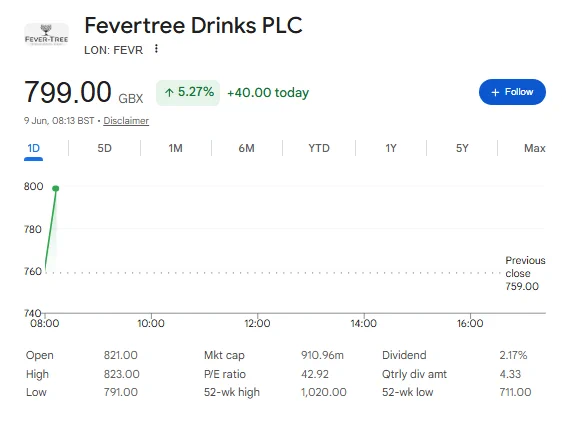Click the 12:00 time axis label
The height and width of the screenshot is (436, 562).
(257, 324)
